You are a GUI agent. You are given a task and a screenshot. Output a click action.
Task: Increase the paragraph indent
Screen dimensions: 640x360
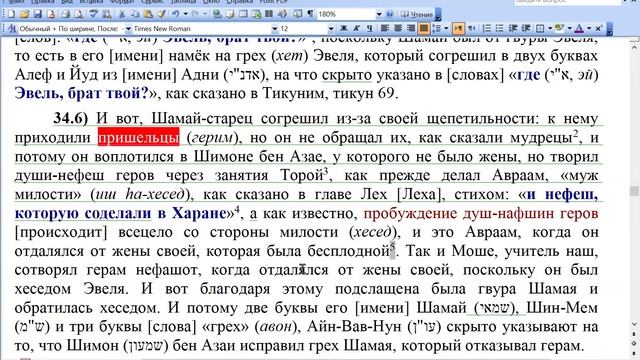point(527,28)
